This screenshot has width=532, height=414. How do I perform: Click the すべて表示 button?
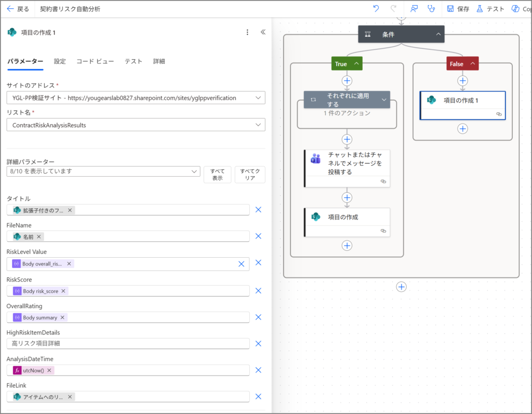point(217,175)
